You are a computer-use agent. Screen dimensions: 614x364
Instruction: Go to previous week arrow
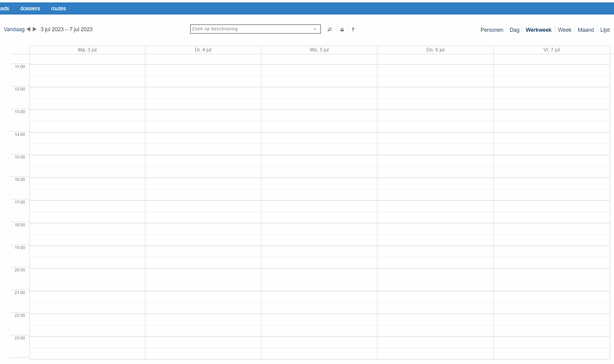coord(28,29)
